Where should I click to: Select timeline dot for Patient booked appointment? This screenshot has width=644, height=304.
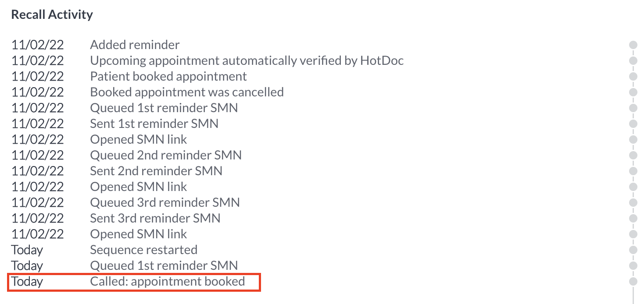click(633, 76)
